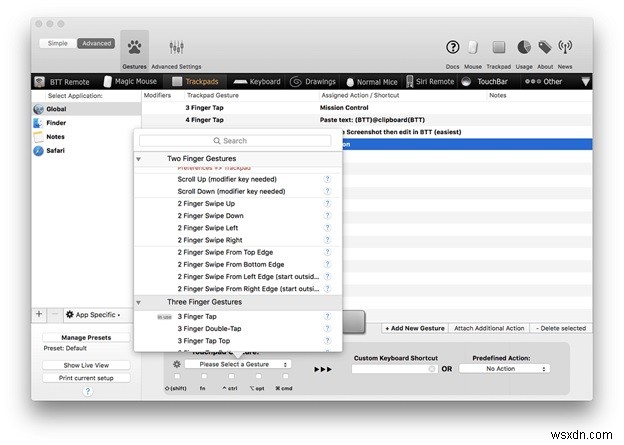
Task: Open the News antenna icon
Action: click(565, 47)
